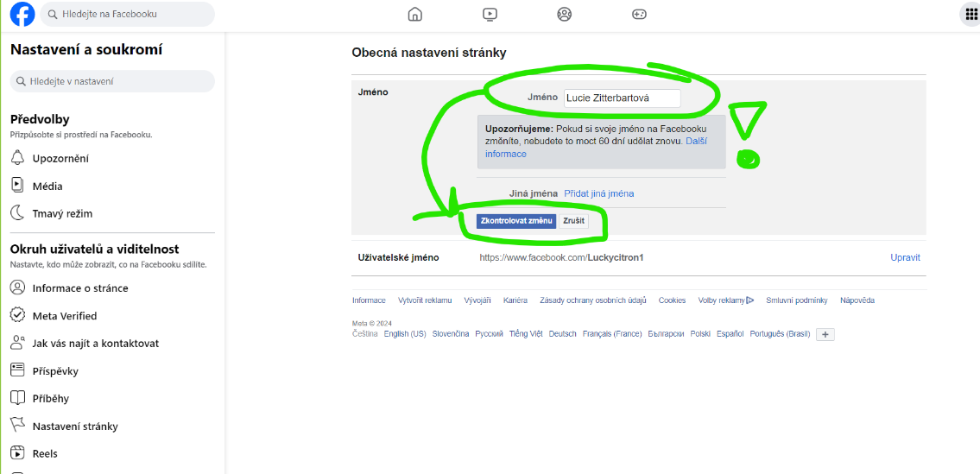Open the Video tab icon
Image resolution: width=980 pixels, height=474 pixels.
[490, 14]
